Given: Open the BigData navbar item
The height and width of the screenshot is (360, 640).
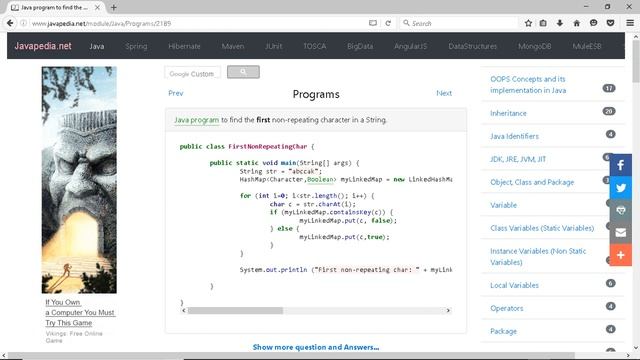Looking at the screenshot, I should 360,47.
